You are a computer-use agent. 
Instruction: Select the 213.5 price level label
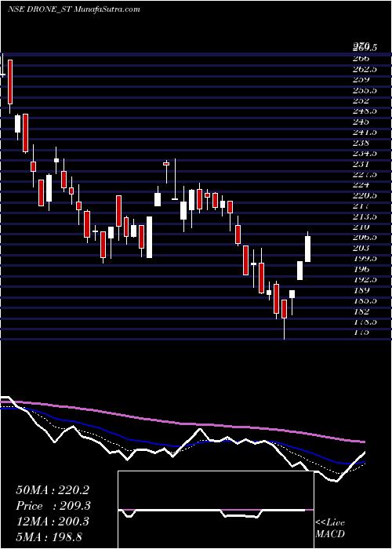pyautogui.click(x=365, y=216)
